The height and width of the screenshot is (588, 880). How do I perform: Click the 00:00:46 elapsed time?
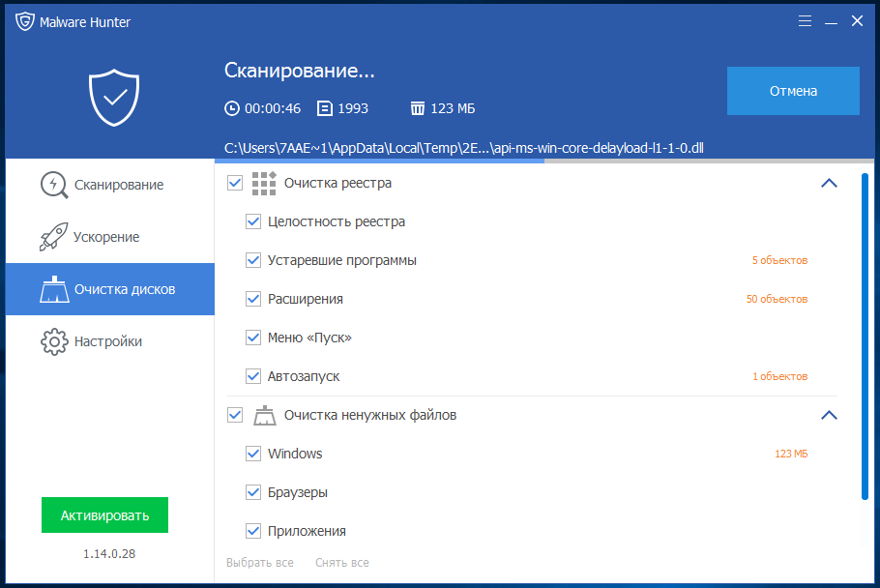(x=273, y=108)
